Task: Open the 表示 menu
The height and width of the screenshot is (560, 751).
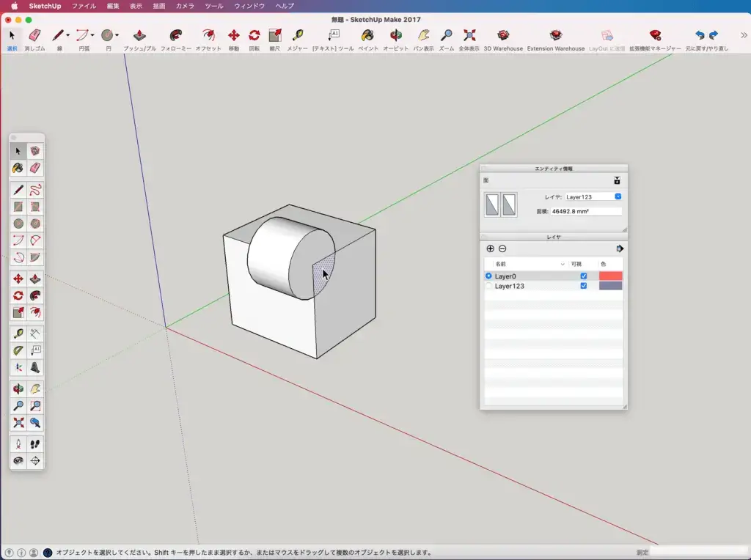Action: tap(136, 6)
